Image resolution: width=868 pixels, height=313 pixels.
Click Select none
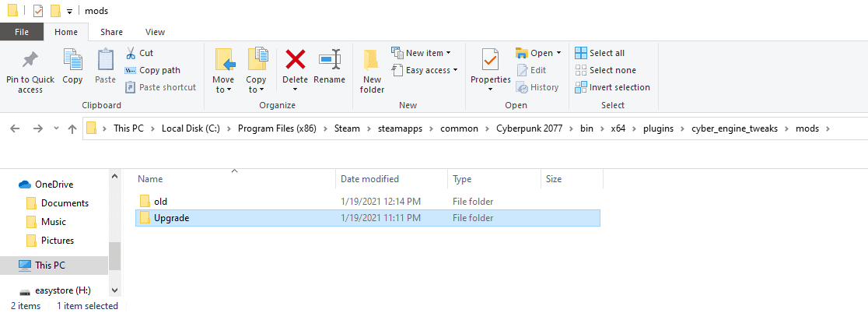(606, 70)
